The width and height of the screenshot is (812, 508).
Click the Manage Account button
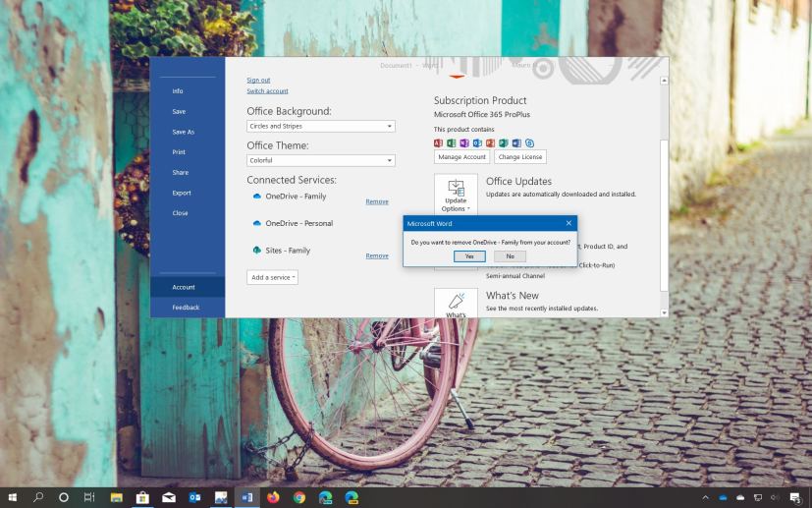461,156
